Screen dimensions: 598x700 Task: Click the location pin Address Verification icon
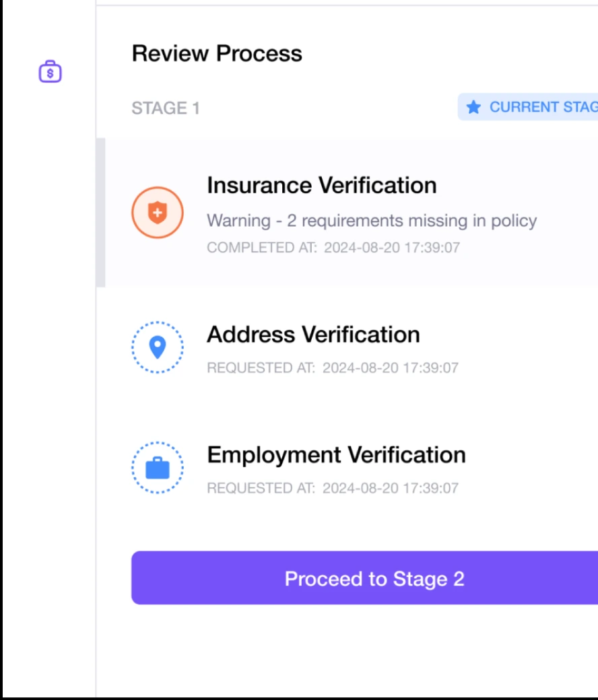click(x=157, y=347)
